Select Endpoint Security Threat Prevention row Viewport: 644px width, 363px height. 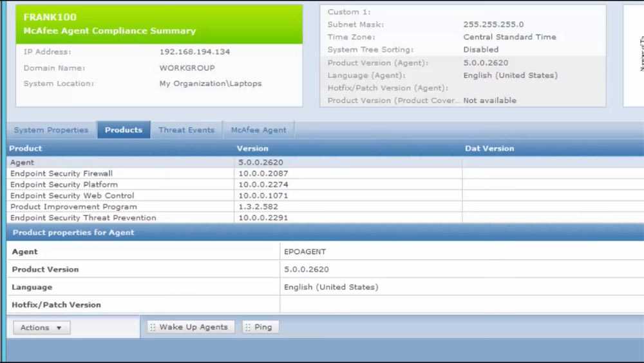pos(325,218)
